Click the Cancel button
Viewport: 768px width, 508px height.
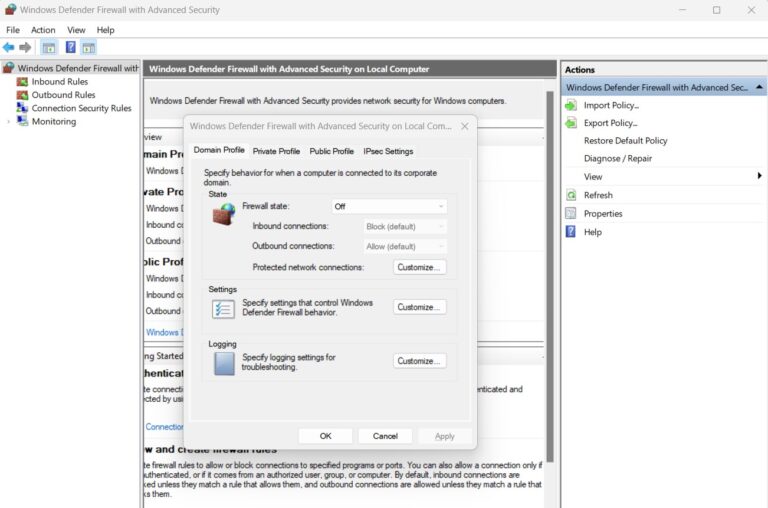(x=385, y=436)
